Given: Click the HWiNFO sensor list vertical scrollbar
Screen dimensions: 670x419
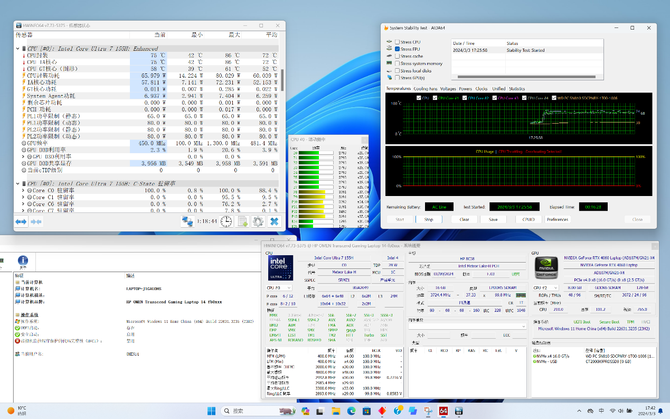Looking at the screenshot, I should [282, 80].
